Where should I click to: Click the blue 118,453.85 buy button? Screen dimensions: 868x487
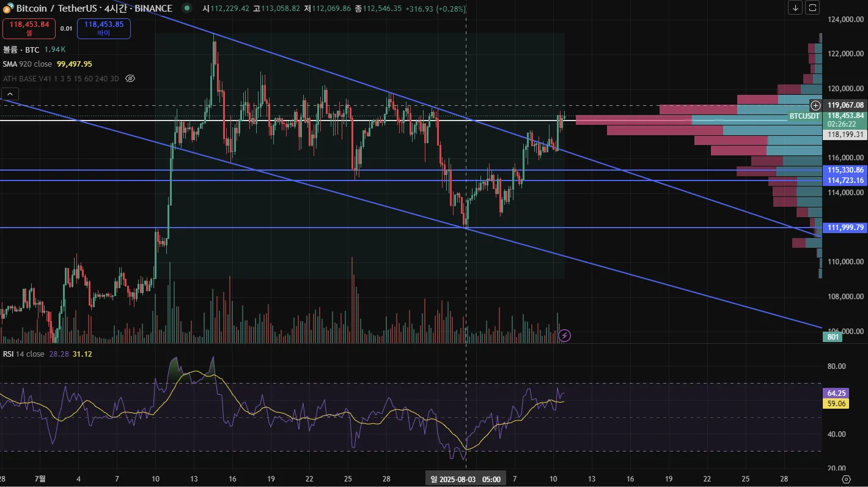tap(104, 28)
